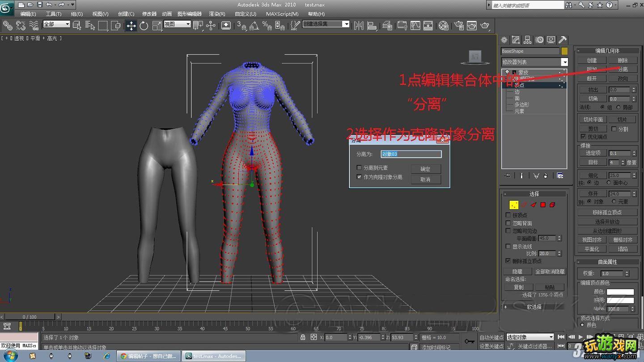
Task: Select the Select and Move tool
Action: coord(131,25)
